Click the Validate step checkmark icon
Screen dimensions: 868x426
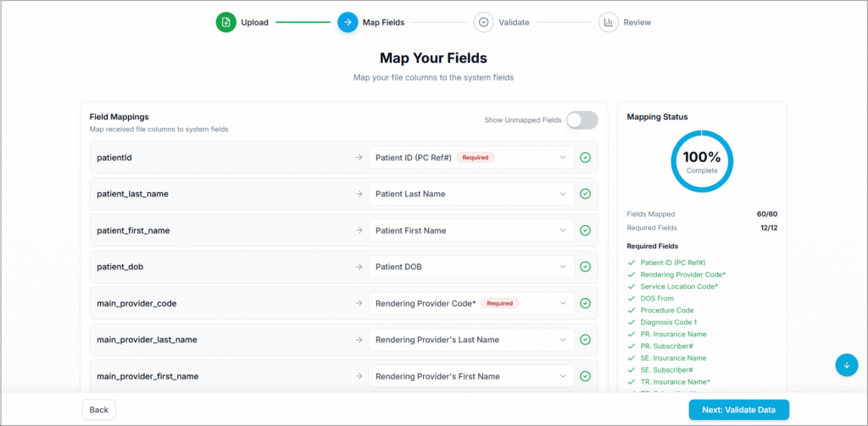click(483, 22)
